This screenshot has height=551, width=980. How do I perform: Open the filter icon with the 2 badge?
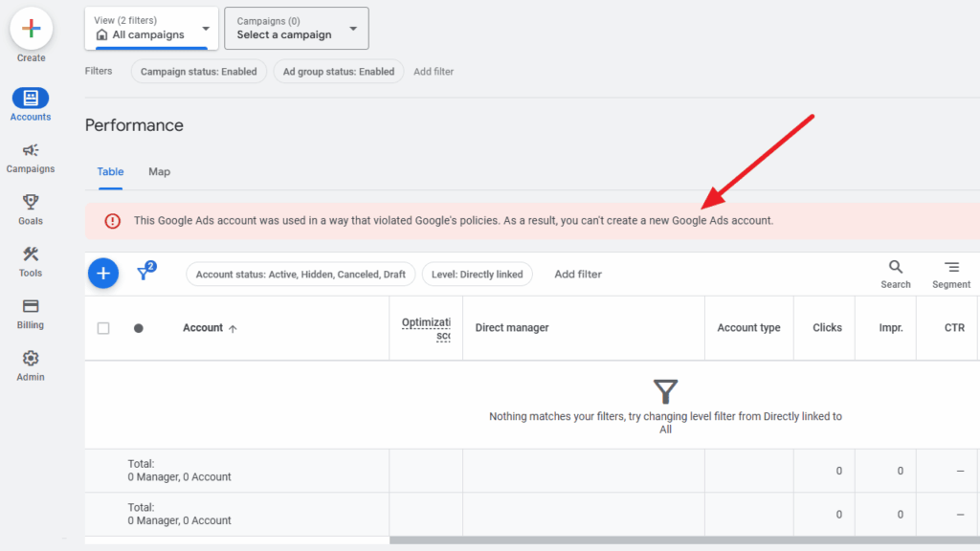tap(144, 273)
